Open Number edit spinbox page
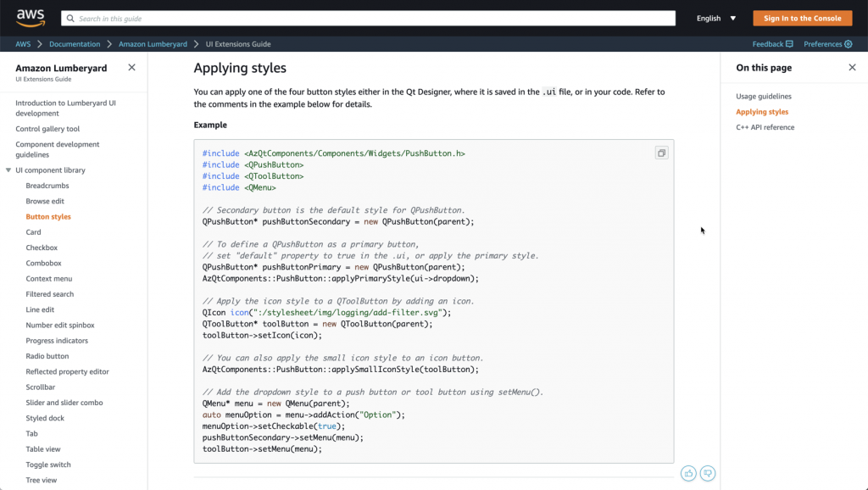868x490 pixels. coord(60,325)
